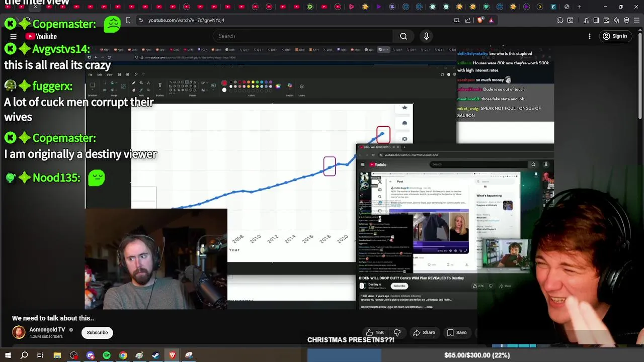644x362 pixels.
Task: Click the inner YouTube window logo
Action: click(x=378, y=164)
